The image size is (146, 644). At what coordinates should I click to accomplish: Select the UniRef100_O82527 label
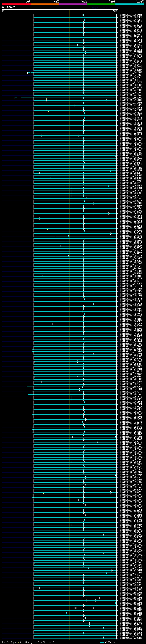[131, 246]
